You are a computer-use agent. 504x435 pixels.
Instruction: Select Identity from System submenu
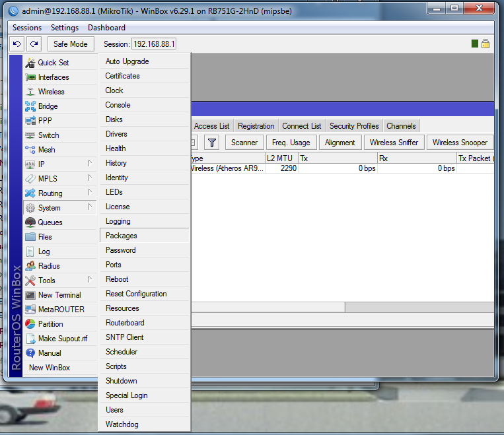(144, 178)
